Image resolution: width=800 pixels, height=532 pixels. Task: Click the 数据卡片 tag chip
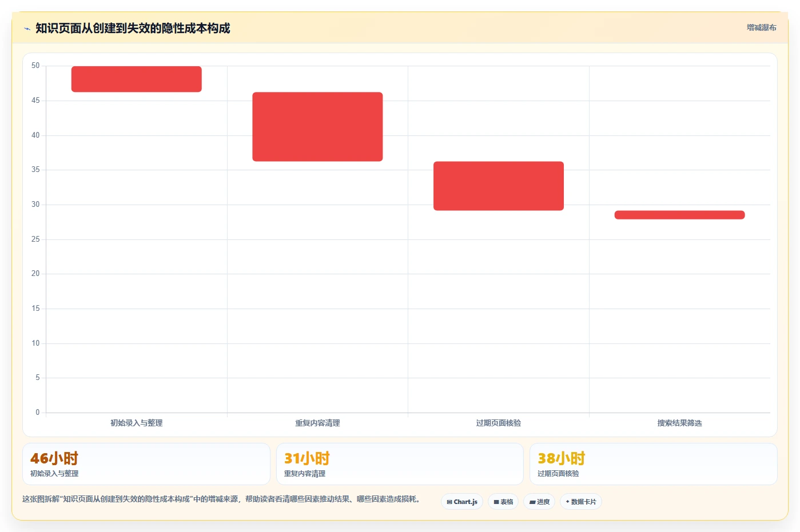(581, 502)
